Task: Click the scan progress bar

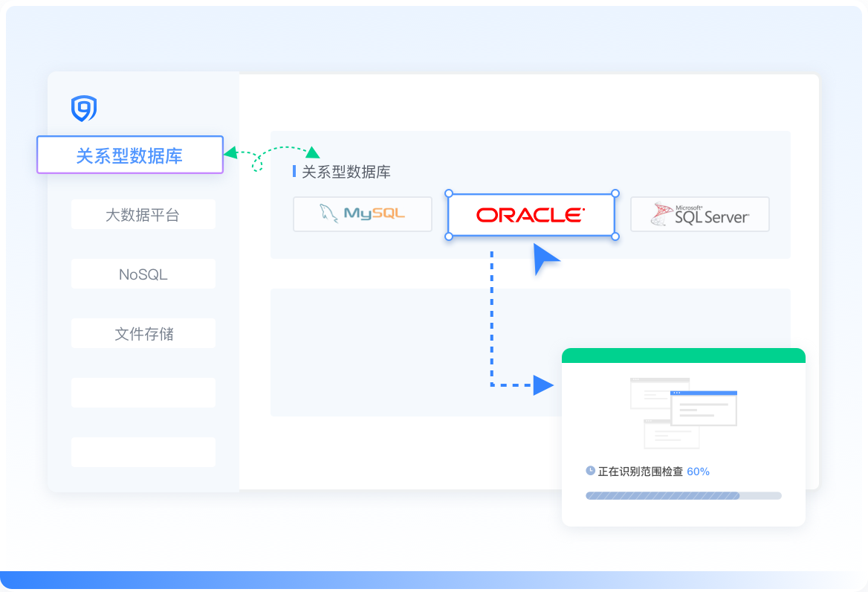Action: point(684,495)
